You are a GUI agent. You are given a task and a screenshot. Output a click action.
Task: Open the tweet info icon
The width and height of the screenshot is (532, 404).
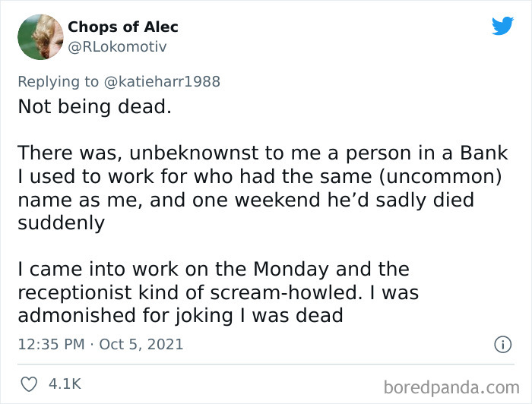[502, 344]
